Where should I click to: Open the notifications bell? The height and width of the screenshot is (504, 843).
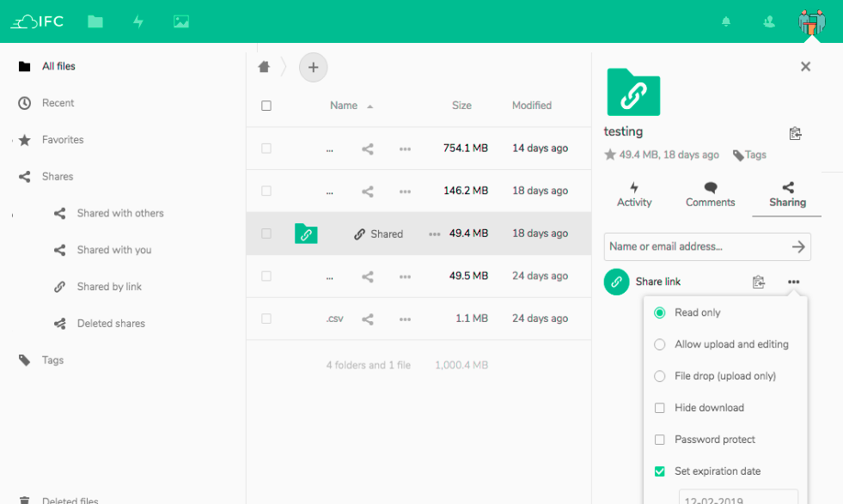(x=726, y=22)
